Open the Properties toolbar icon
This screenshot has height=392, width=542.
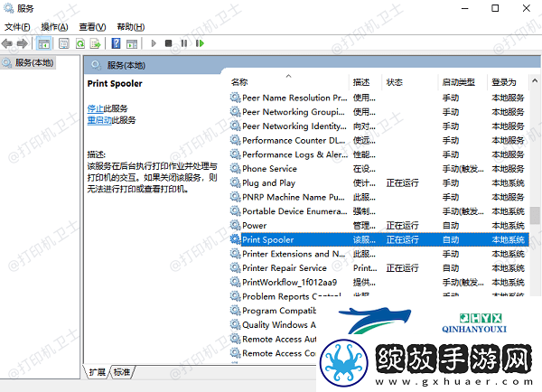64,43
